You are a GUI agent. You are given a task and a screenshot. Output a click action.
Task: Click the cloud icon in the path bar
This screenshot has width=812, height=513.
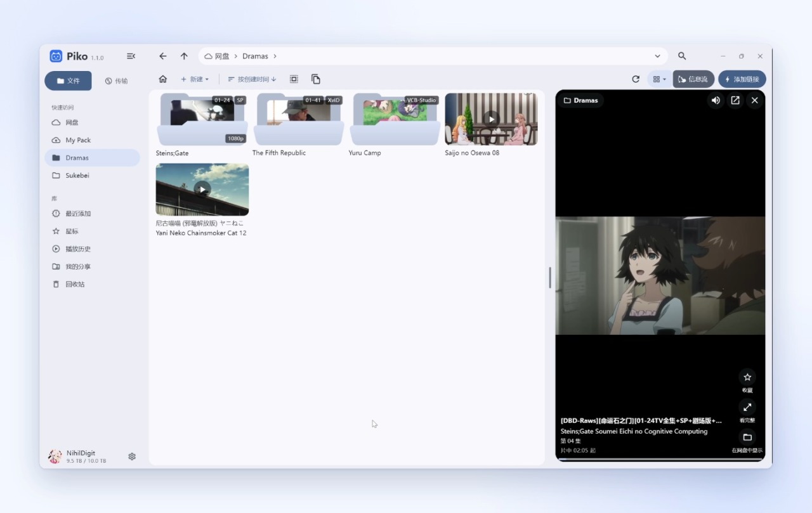208,56
